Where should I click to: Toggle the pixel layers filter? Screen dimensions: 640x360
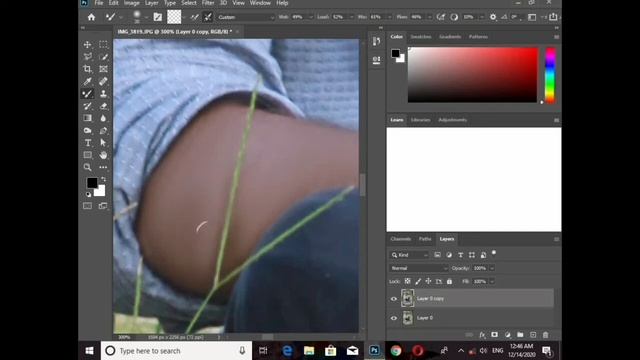[x=438, y=255]
